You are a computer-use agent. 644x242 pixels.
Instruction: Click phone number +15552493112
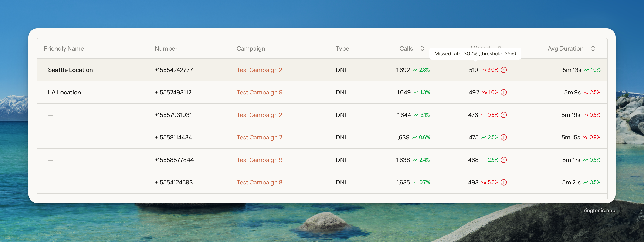pos(173,92)
